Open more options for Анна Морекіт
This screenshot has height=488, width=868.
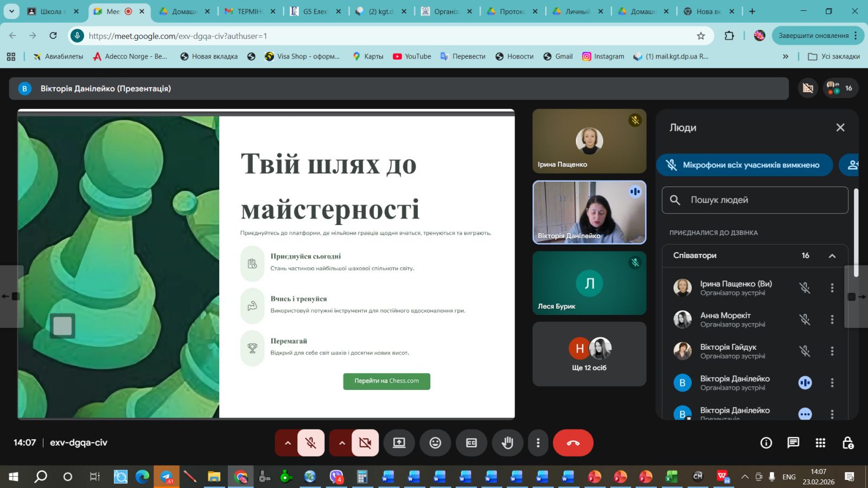[832, 320]
